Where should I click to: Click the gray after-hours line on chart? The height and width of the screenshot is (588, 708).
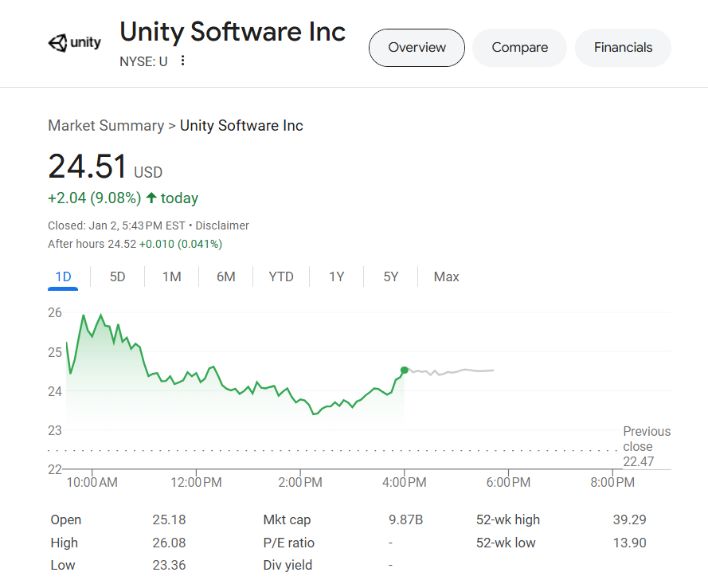pos(452,371)
